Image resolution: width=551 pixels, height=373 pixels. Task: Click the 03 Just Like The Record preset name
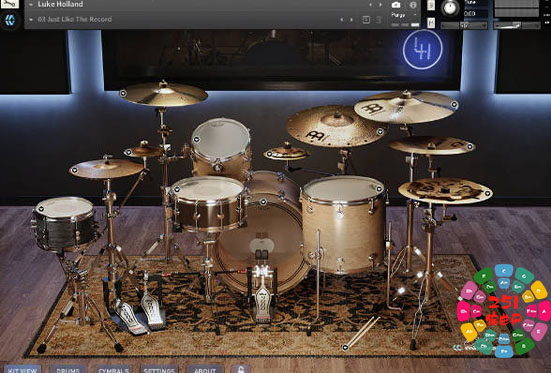pyautogui.click(x=74, y=20)
